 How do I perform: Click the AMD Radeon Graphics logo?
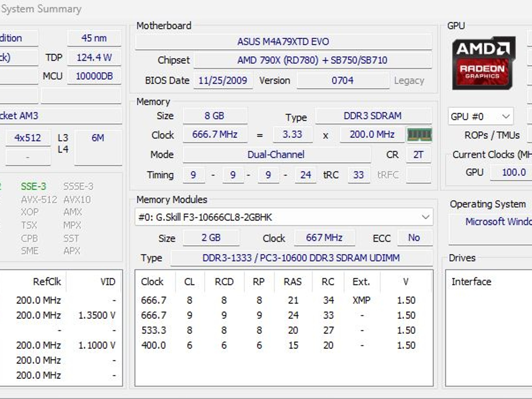[x=484, y=63]
